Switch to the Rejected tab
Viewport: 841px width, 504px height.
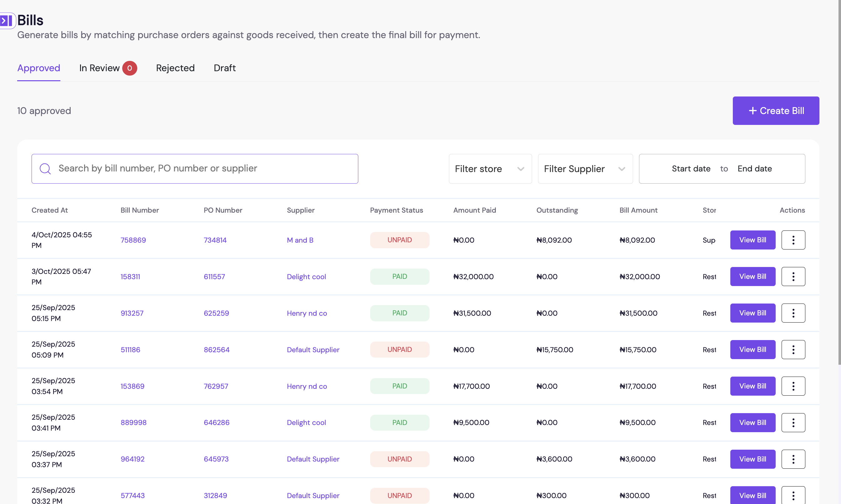pyautogui.click(x=175, y=68)
